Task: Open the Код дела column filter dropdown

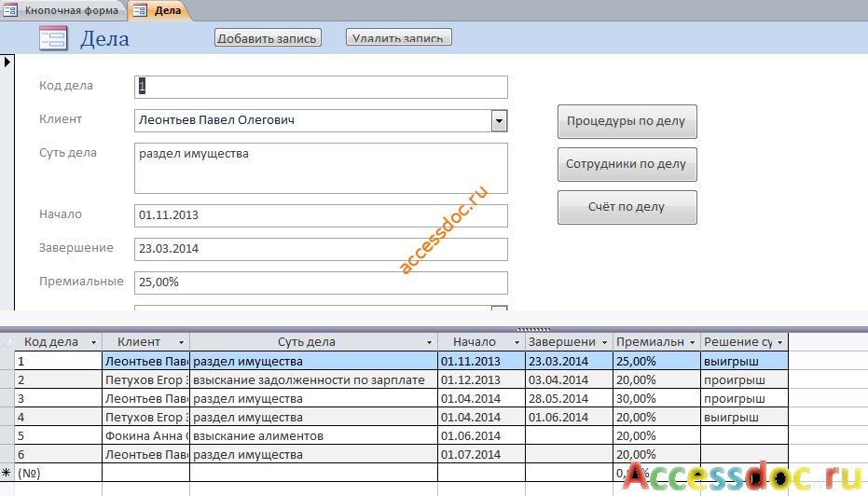Action: click(x=93, y=343)
